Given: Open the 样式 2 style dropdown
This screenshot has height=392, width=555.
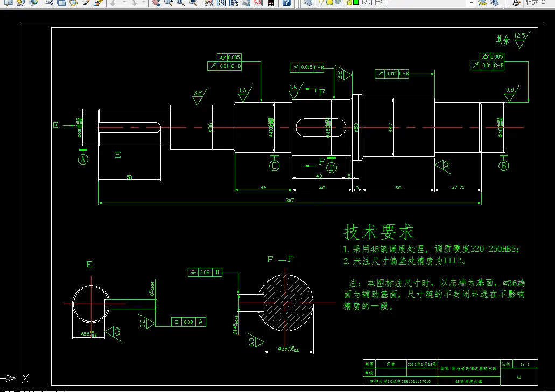Looking at the screenshot, I should [539, 3].
